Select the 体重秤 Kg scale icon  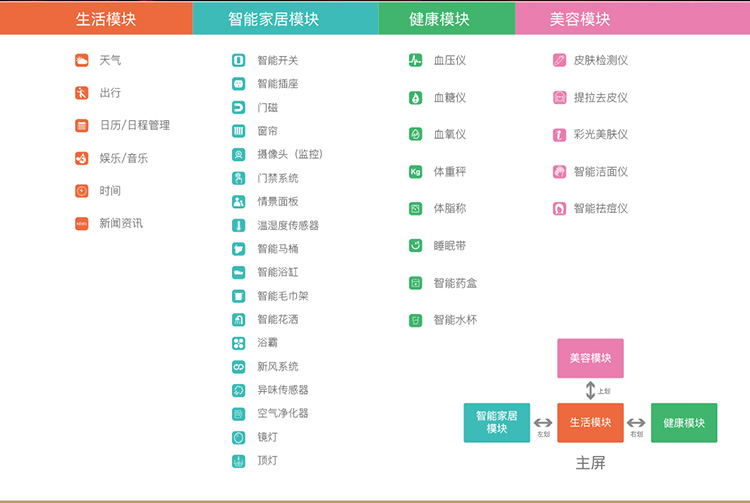(416, 172)
